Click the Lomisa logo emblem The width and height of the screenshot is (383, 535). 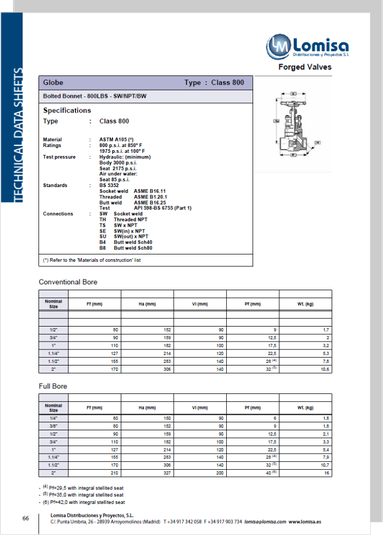pos(278,46)
